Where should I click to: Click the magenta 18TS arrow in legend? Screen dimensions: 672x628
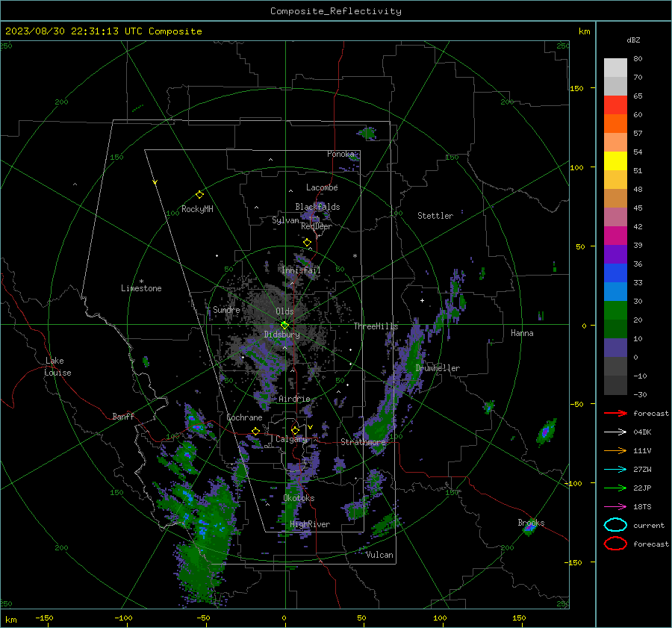point(615,507)
